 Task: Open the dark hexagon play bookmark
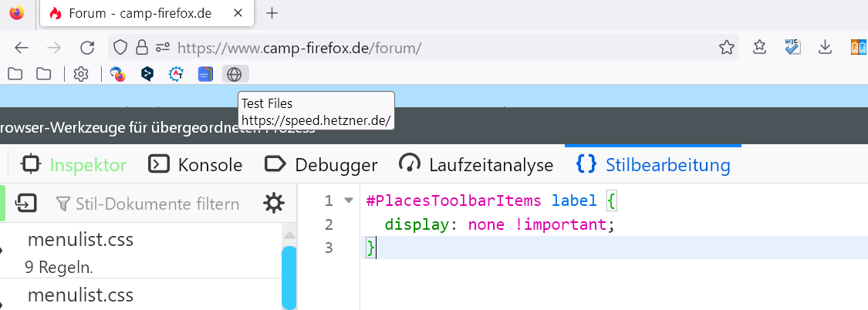tap(147, 73)
